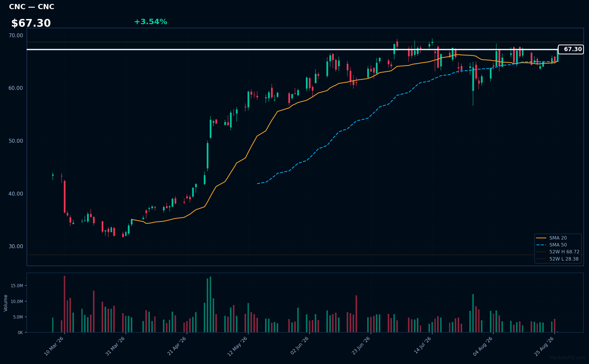Select SMA 50 legend entry
The height and width of the screenshot is (364, 589).
[558, 245]
